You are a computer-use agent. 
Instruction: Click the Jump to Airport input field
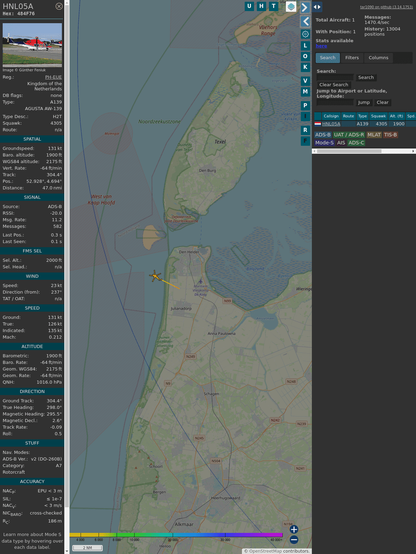335,102
